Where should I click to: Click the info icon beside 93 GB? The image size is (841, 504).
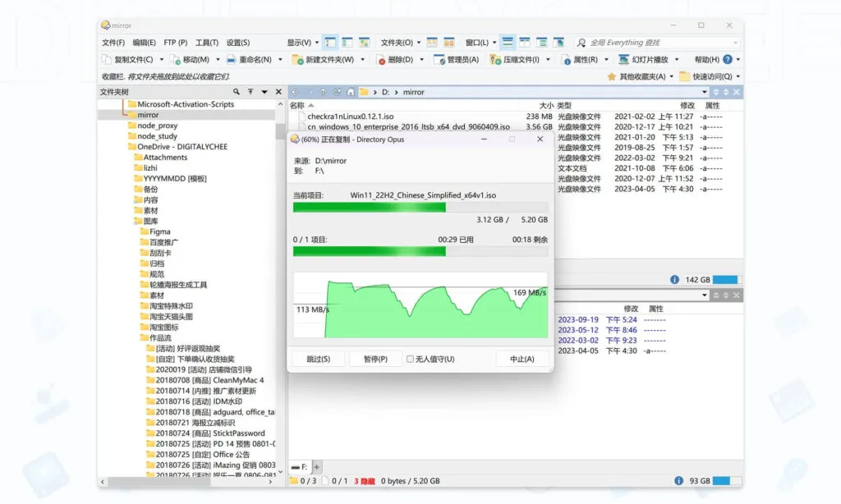678,480
